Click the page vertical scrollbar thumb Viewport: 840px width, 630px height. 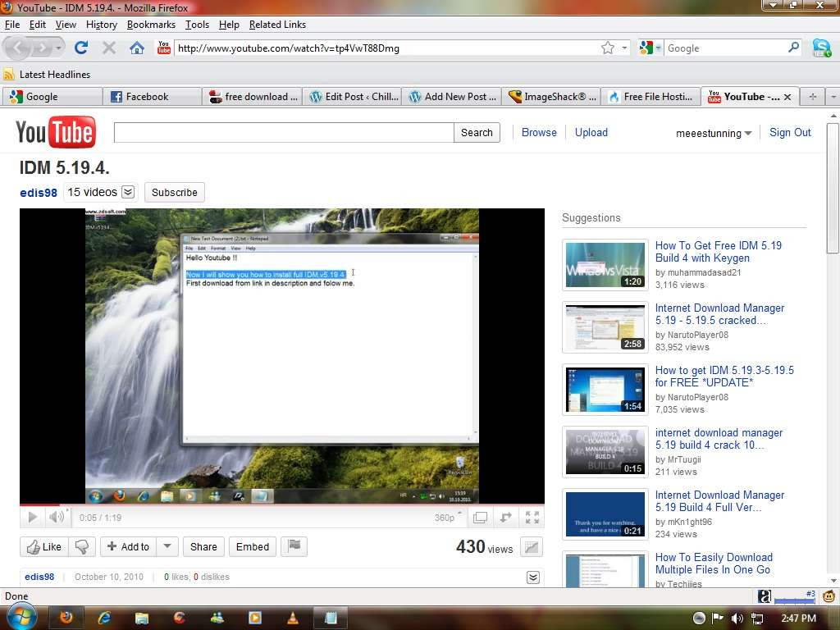click(833, 188)
